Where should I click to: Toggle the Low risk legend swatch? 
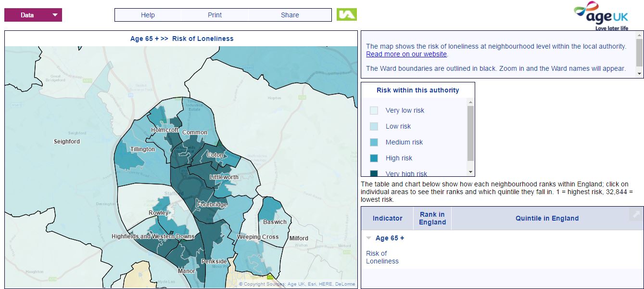point(374,126)
